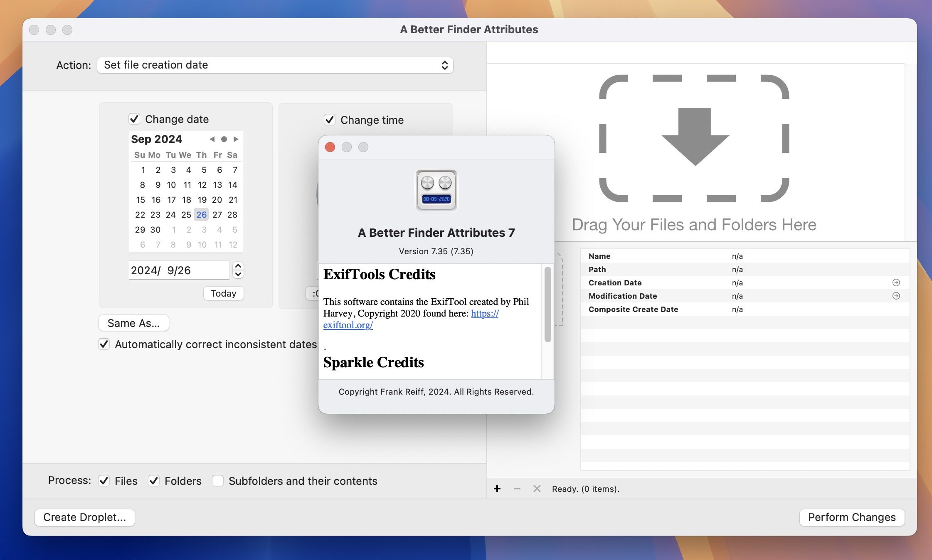Click the minus button to remove items
This screenshot has width=932, height=560.
[517, 489]
